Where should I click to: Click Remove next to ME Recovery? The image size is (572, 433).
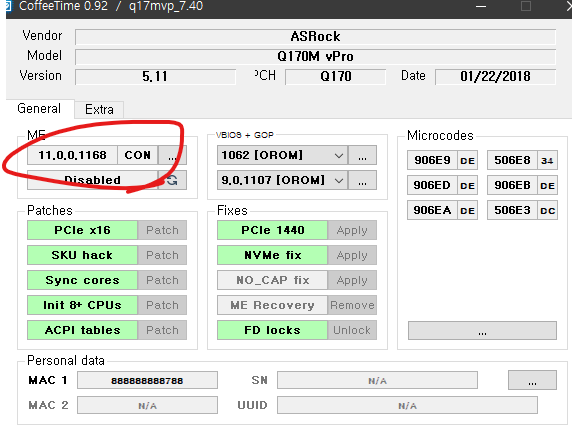pos(352,305)
